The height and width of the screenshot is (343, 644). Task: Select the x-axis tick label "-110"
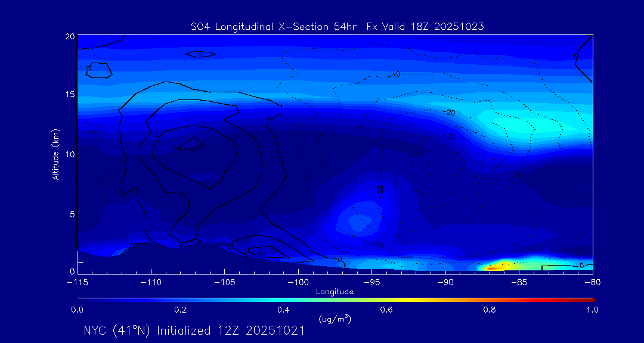tap(151, 283)
